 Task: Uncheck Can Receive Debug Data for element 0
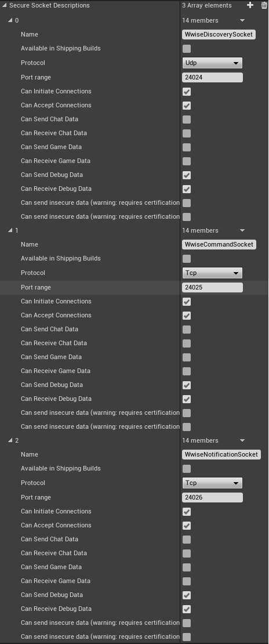coord(187,189)
